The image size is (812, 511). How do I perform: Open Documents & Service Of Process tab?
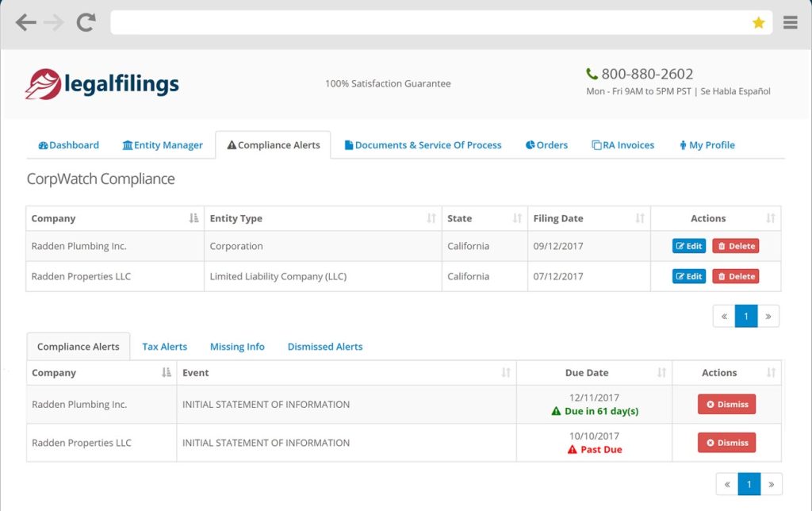coord(423,145)
